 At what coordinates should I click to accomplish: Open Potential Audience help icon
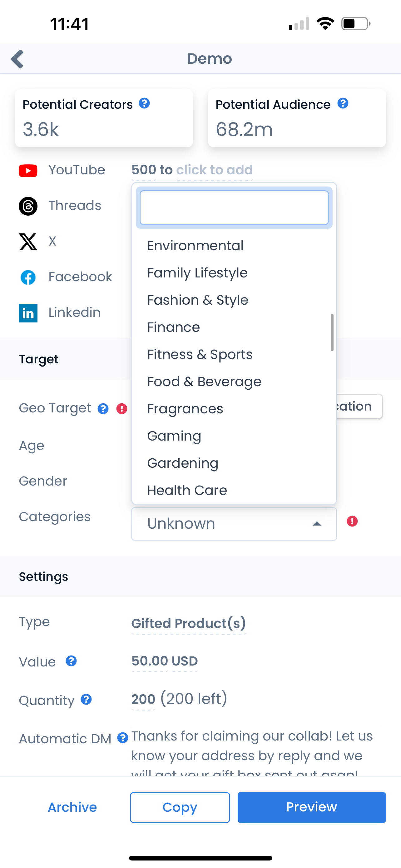click(x=343, y=103)
